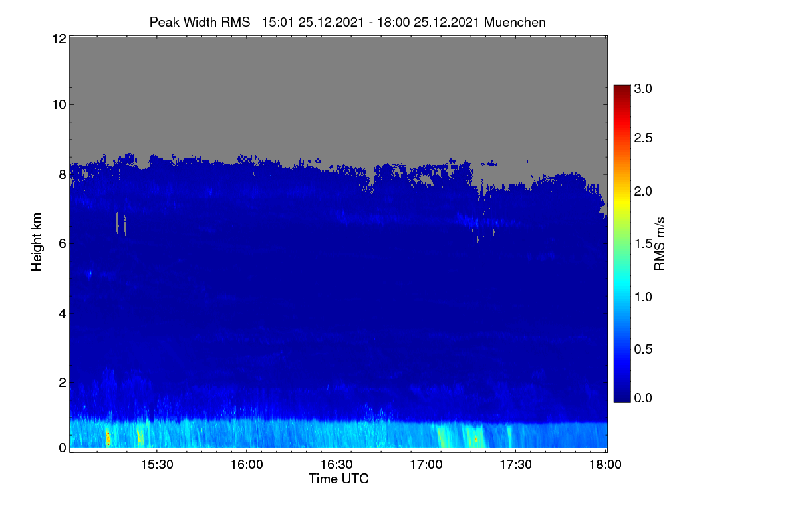Viewport: 798px width, 532px height.
Task: Click the 16:30 time tick label
Action: pos(336,465)
